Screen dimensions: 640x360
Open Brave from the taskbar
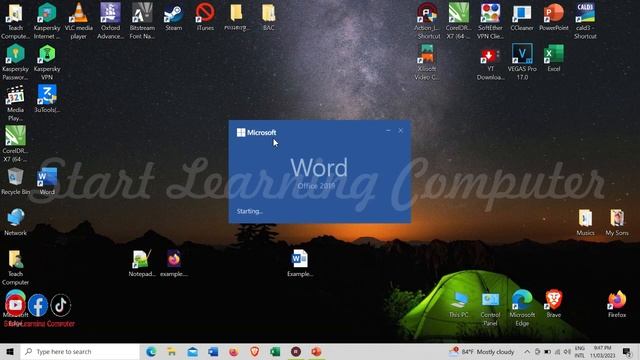[x=255, y=351]
